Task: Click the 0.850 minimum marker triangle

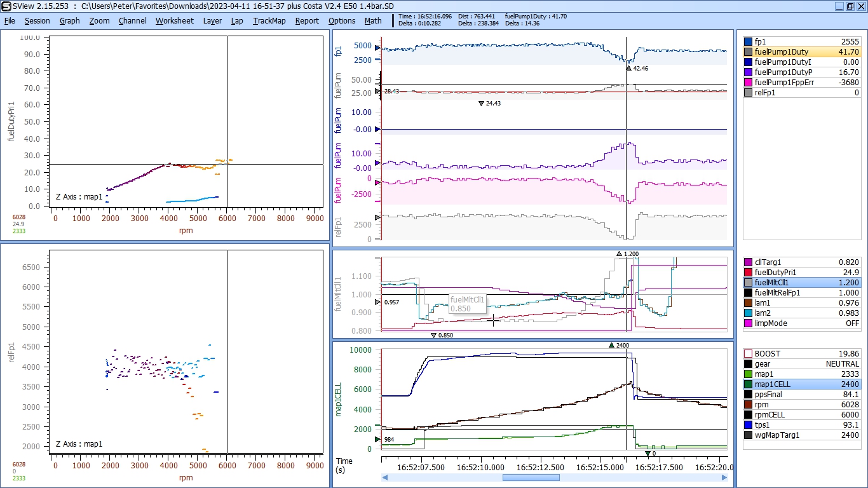Action: 433,335
